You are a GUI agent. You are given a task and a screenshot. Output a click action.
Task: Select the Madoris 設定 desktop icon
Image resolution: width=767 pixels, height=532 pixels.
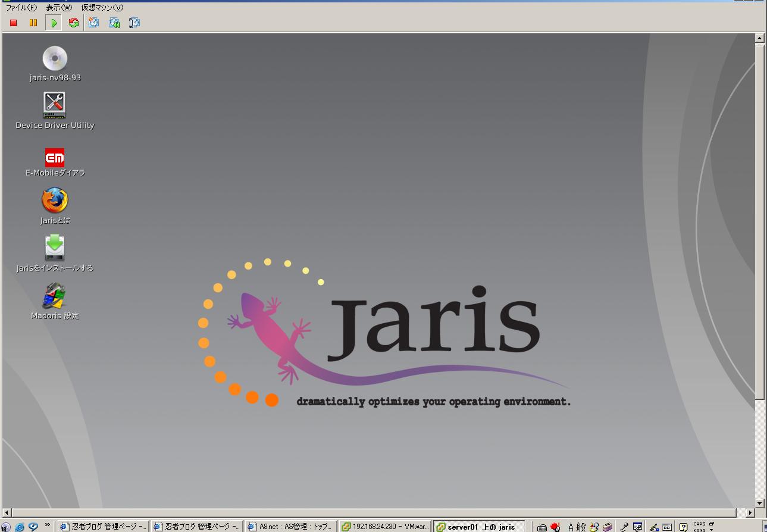[x=55, y=302]
